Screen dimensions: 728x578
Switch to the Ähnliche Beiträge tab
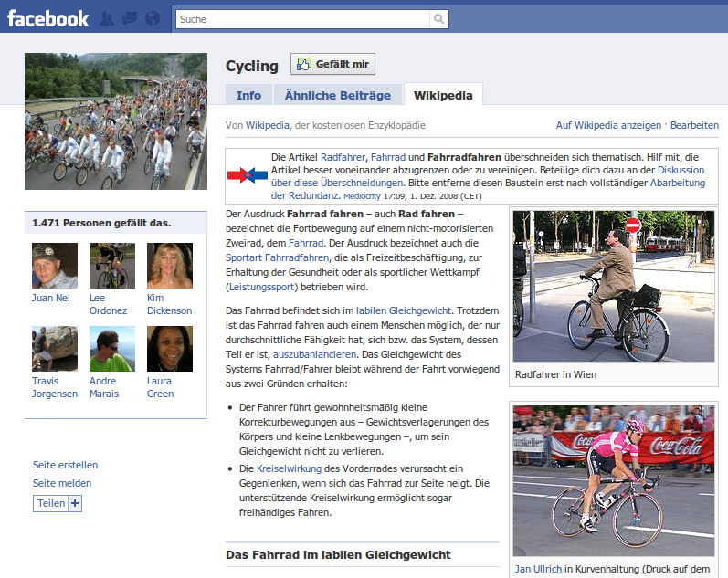[x=338, y=95]
